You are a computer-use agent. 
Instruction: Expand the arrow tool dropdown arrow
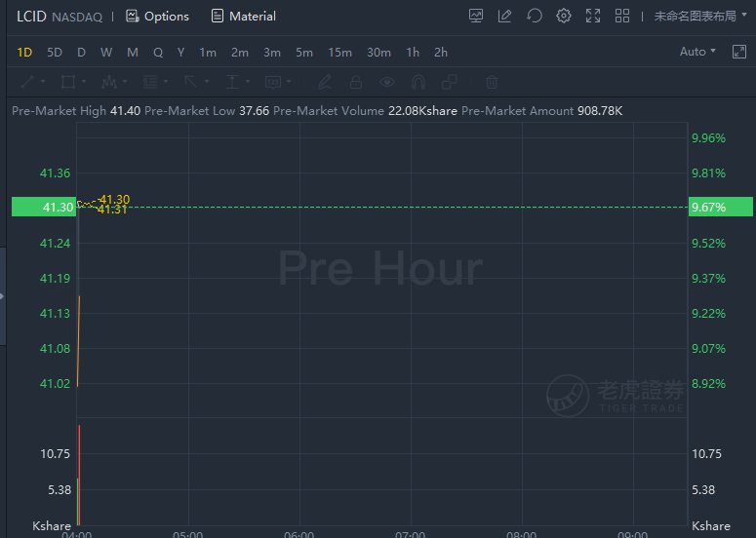coord(207,82)
